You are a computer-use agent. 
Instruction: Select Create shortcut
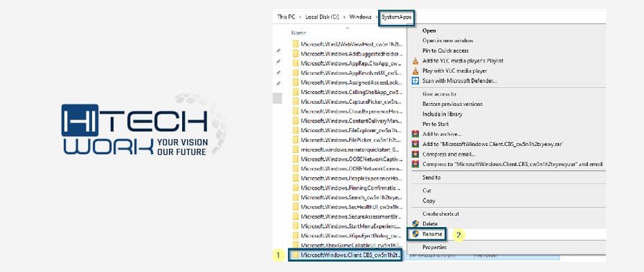click(x=440, y=214)
